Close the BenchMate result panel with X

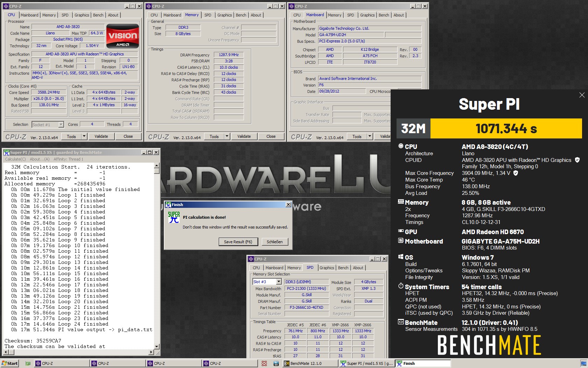click(x=582, y=95)
